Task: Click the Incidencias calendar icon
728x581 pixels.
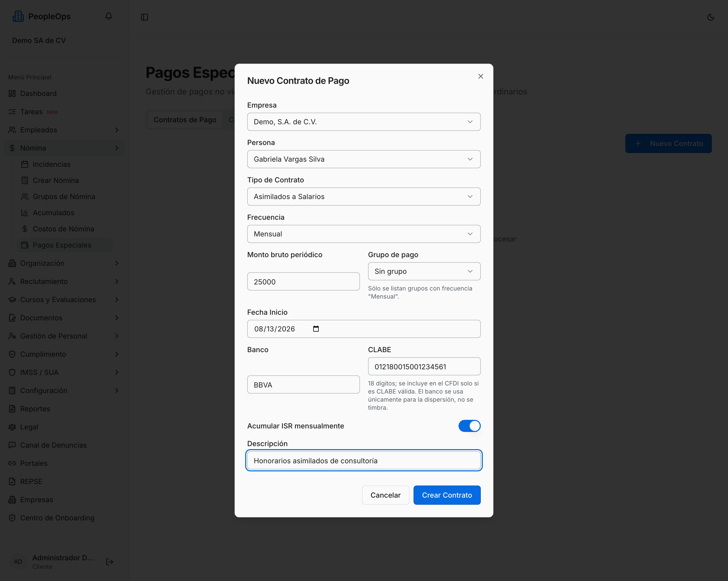Action: pyautogui.click(x=25, y=164)
